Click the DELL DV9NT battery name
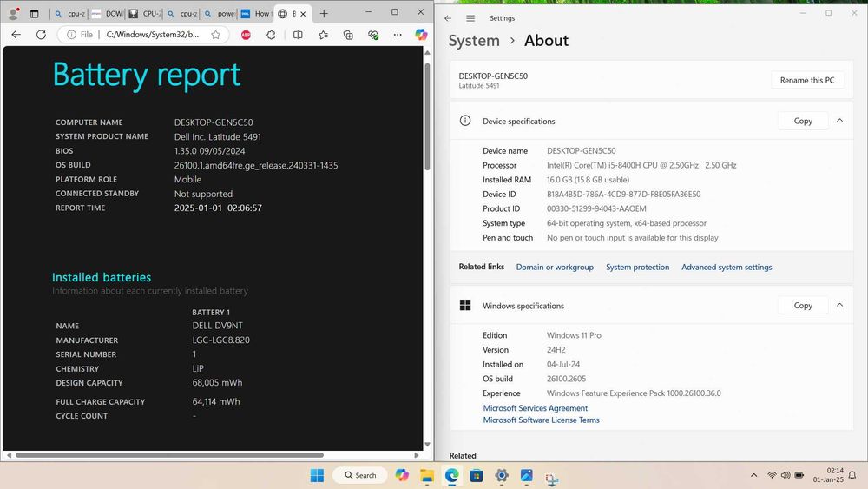Image resolution: width=868 pixels, height=489 pixels. (x=218, y=326)
